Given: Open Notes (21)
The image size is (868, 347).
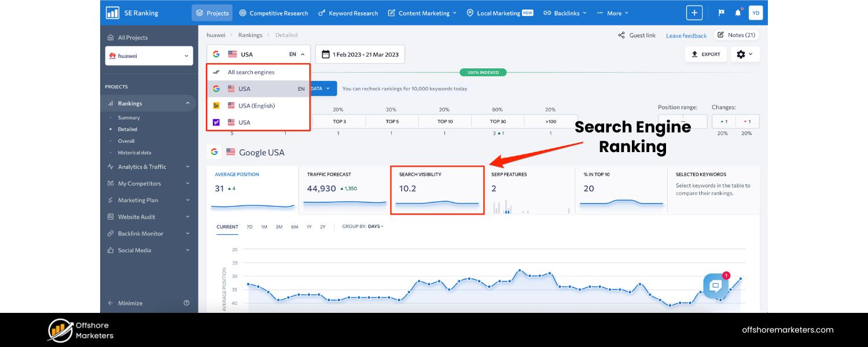Looking at the screenshot, I should (x=736, y=35).
